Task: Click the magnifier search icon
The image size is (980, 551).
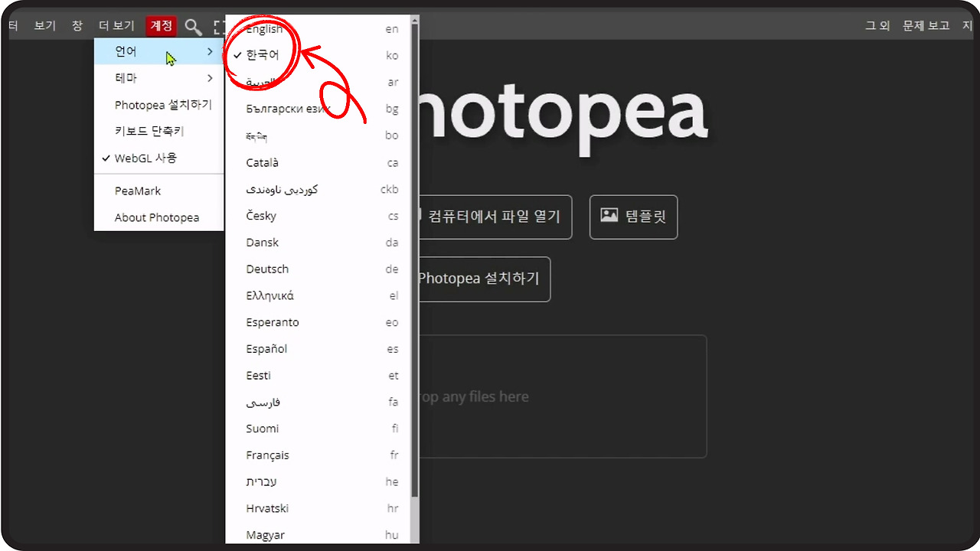Action: coord(193,27)
